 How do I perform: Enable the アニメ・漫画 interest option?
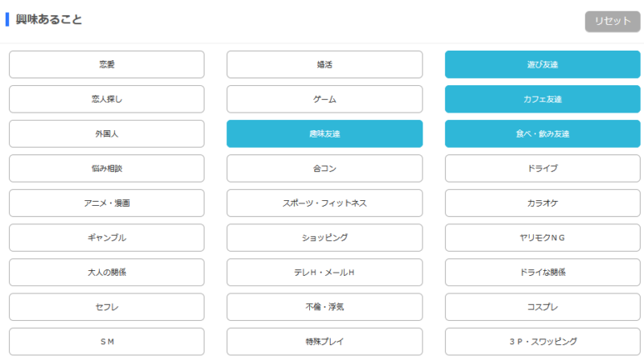pyautogui.click(x=107, y=203)
